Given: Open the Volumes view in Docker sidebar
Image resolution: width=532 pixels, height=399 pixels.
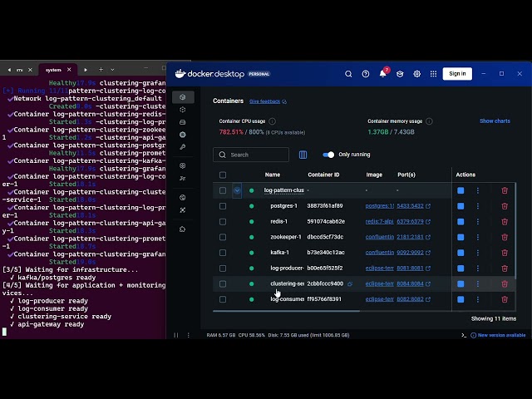Looking at the screenshot, I should tap(183, 122).
